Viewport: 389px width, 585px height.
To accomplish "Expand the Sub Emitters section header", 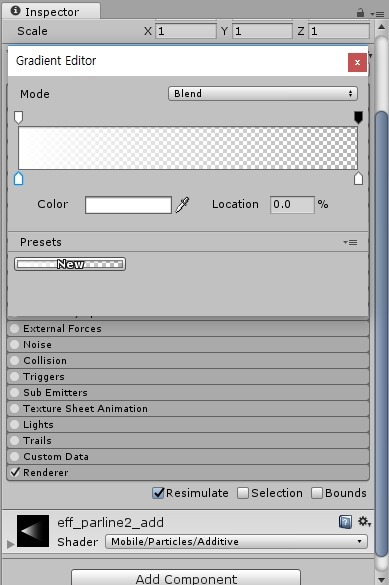I will (x=188, y=393).
